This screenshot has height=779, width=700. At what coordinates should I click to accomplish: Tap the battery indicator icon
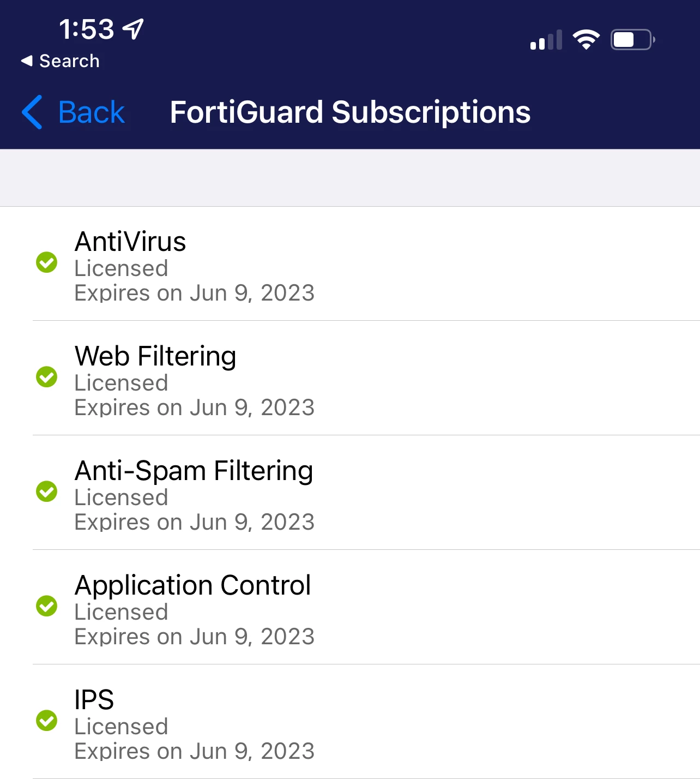click(x=633, y=40)
